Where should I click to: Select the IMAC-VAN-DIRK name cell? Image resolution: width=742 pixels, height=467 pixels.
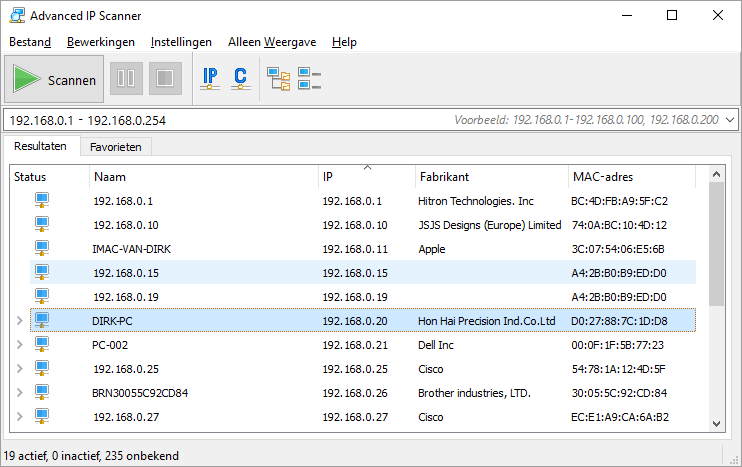[x=132, y=249]
